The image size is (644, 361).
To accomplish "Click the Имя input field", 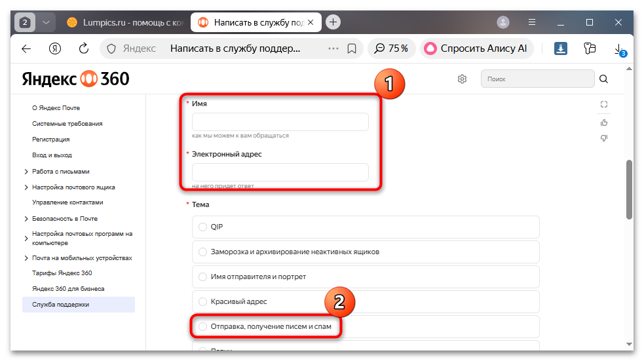I will tap(280, 122).
